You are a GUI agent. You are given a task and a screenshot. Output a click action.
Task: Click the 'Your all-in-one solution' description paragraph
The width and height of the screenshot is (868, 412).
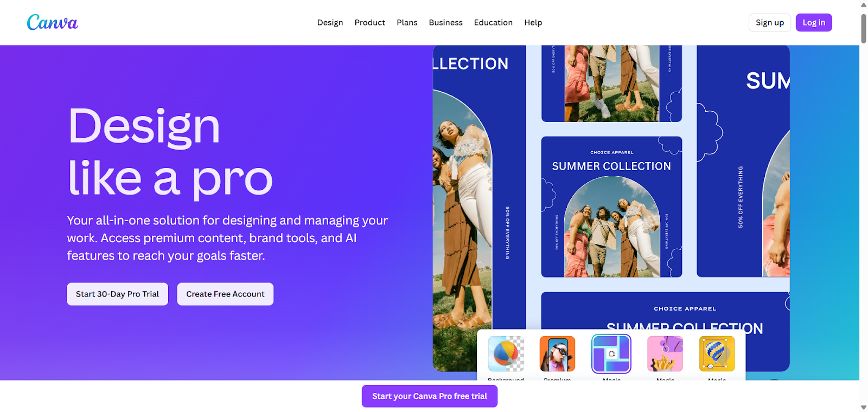[x=227, y=238]
